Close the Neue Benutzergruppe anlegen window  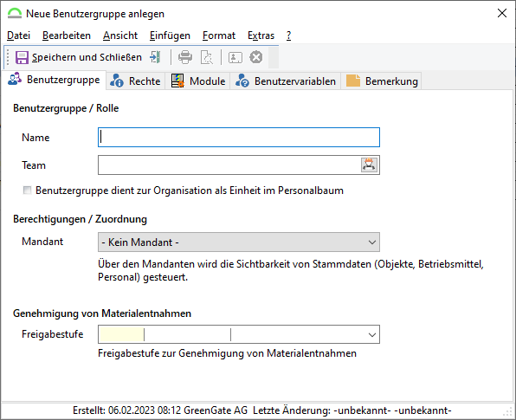click(x=502, y=13)
